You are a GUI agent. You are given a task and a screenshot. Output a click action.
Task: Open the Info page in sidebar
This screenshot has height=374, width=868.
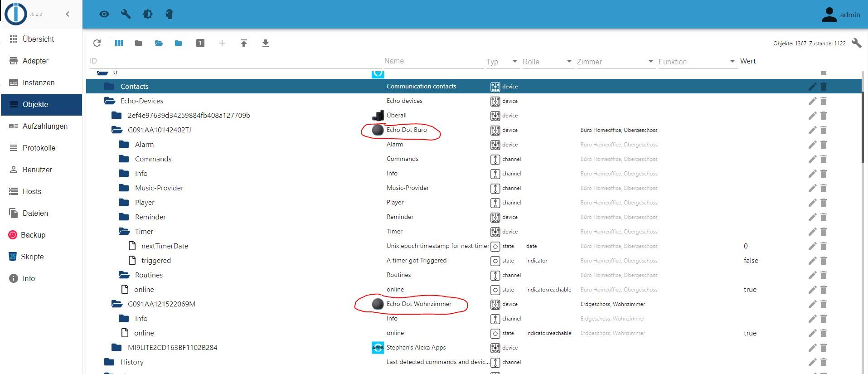click(x=41, y=278)
